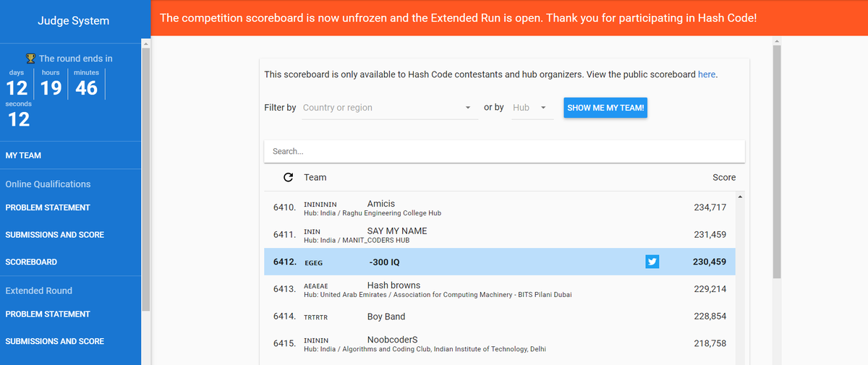
Task: Click the score 218,758
Action: pyautogui.click(x=710, y=343)
